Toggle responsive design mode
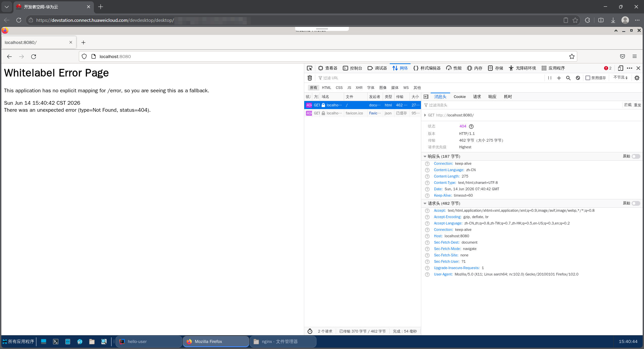The height and width of the screenshot is (349, 644). 621,68
